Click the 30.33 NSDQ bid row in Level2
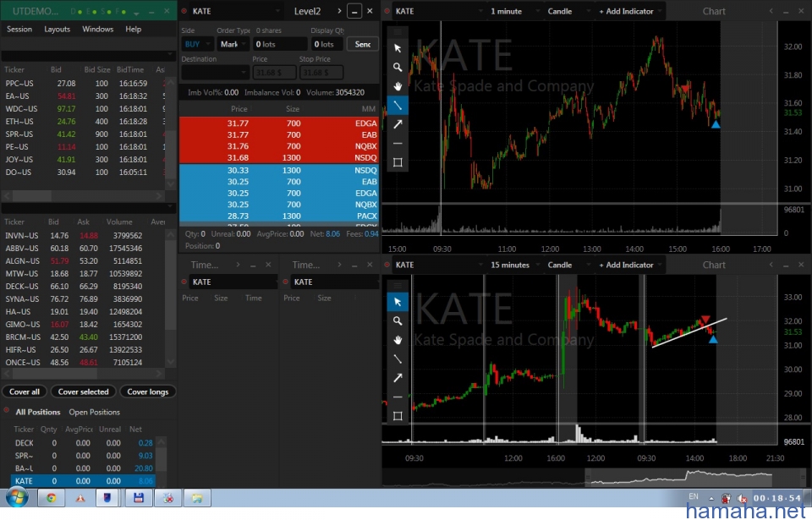 (279, 171)
